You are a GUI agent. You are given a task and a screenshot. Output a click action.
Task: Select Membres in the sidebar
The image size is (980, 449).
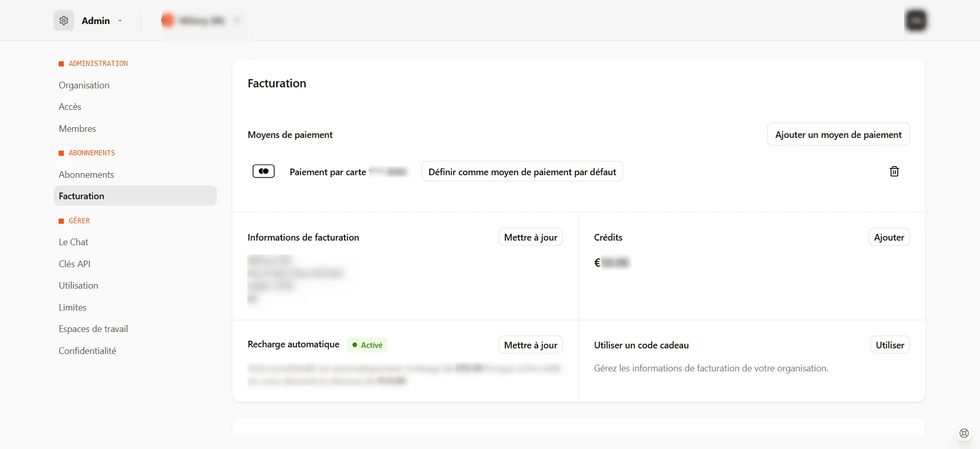click(x=77, y=129)
